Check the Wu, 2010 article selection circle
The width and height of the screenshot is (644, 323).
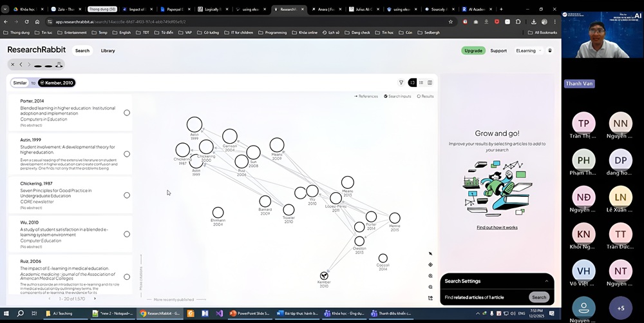(x=127, y=235)
